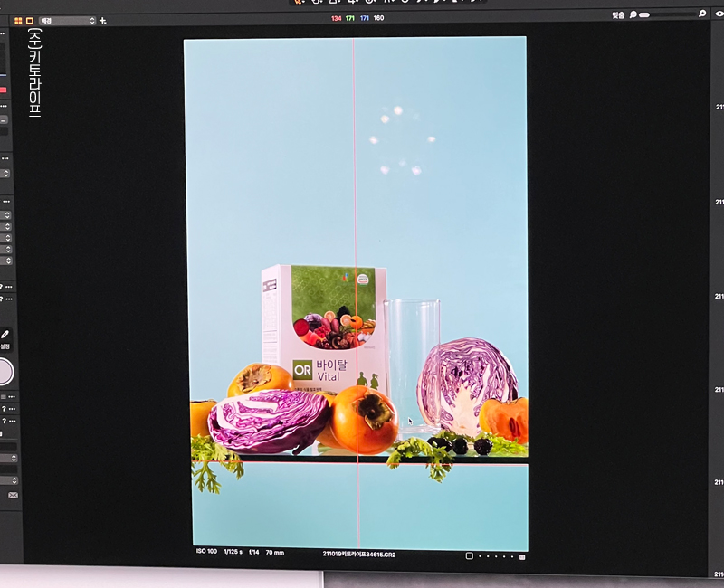Image resolution: width=724 pixels, height=588 pixels.
Task: Click the cursor tool icon in top toolbar
Action: [299, 3]
